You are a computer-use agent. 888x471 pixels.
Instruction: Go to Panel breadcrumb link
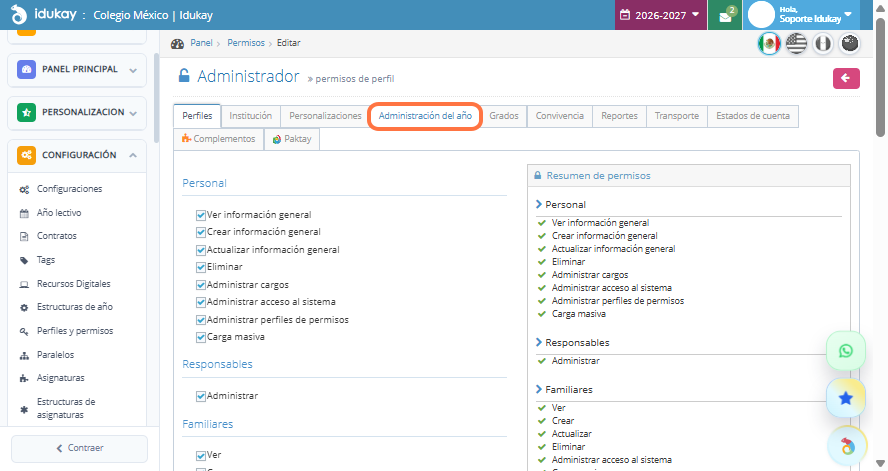201,43
